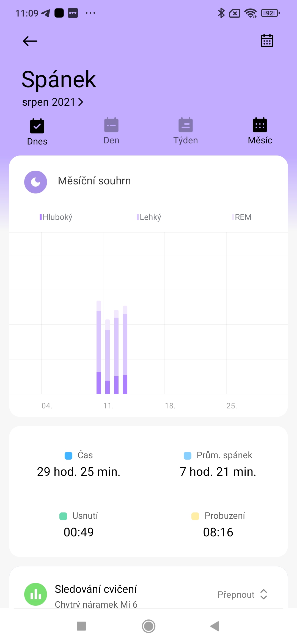Tap the tallest sleep bar in chart
297x644 pixels.
[x=99, y=347]
